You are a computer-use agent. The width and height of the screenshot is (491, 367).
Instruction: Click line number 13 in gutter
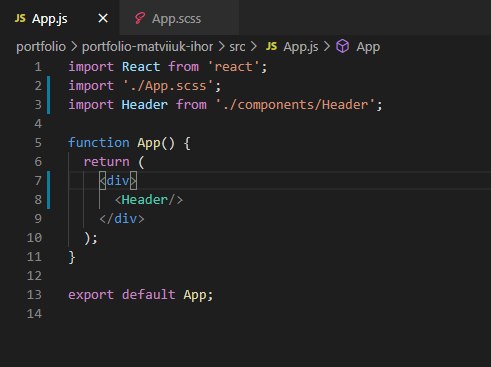34,295
